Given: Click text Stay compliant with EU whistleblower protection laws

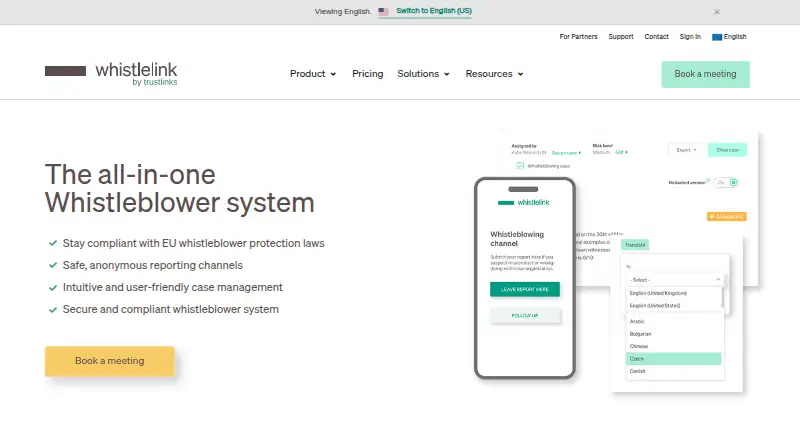Looking at the screenshot, I should (x=193, y=243).
